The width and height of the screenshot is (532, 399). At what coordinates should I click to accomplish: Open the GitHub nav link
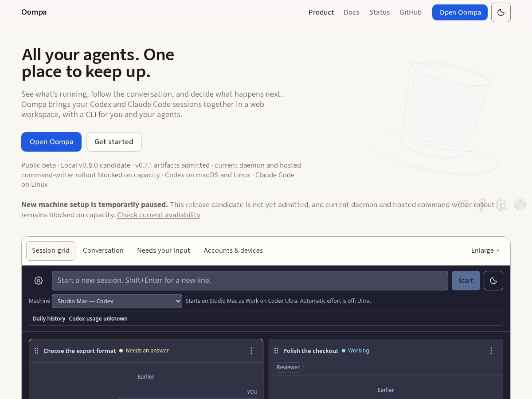coord(411,12)
